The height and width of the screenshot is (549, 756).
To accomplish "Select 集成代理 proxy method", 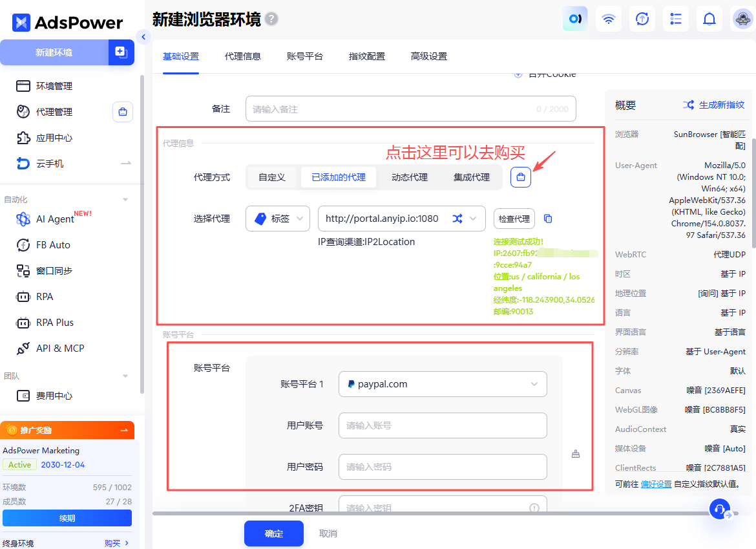I will 472,178.
